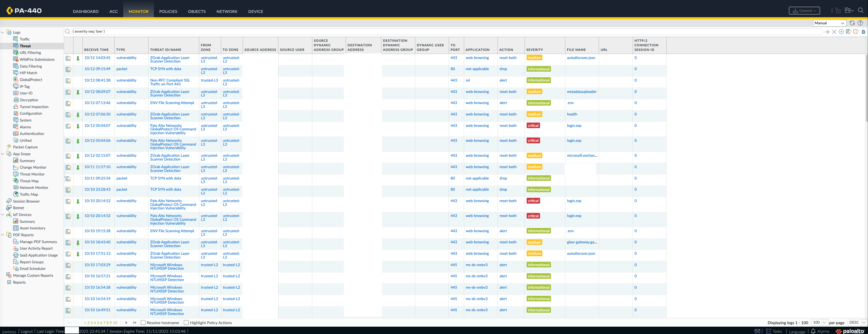Check Highlight Policy Actions
The image size is (868, 334).
(186, 323)
